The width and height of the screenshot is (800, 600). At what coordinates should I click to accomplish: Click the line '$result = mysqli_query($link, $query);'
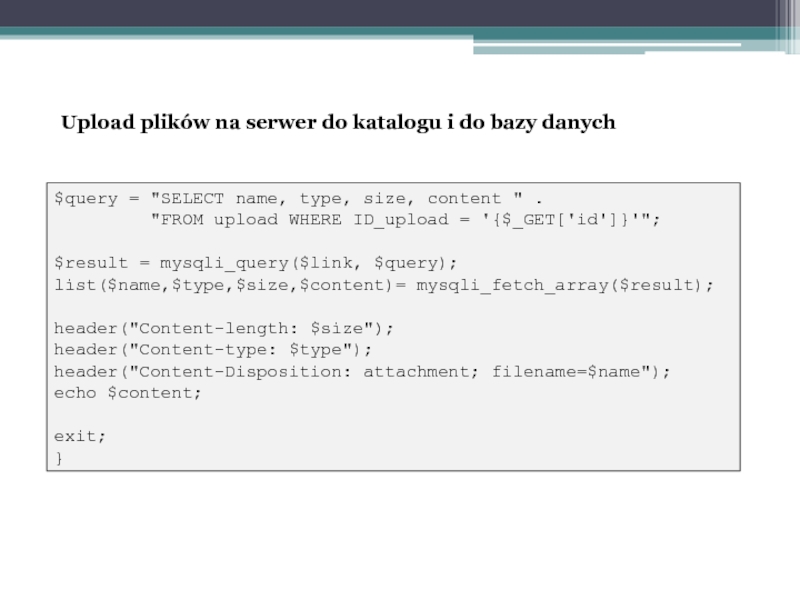coord(256,263)
